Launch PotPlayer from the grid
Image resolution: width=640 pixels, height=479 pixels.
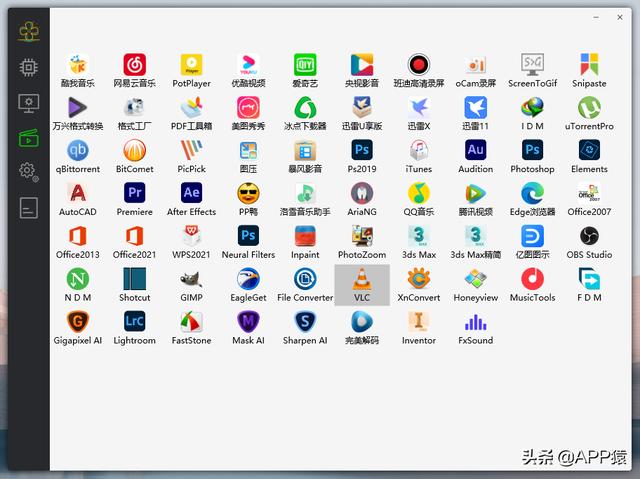191,71
